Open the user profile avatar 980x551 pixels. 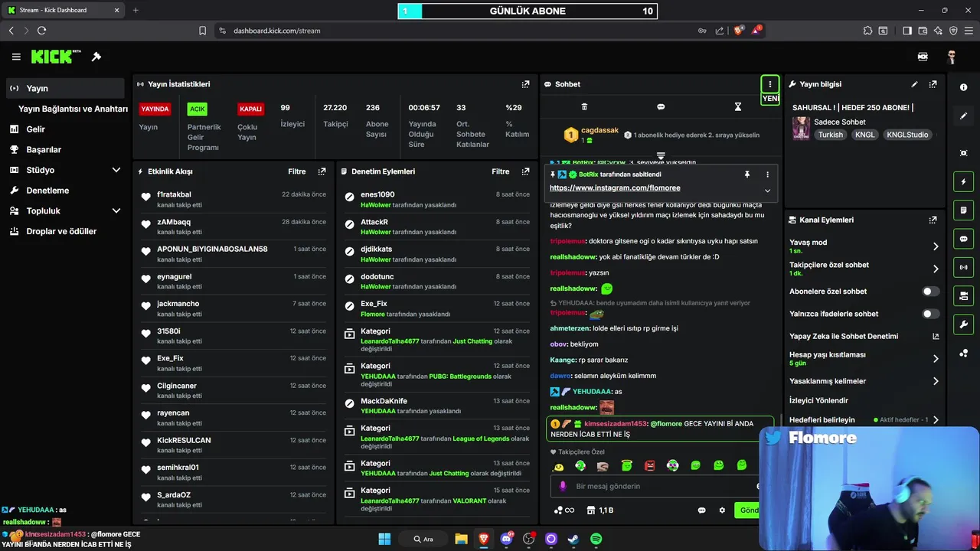pos(952,57)
